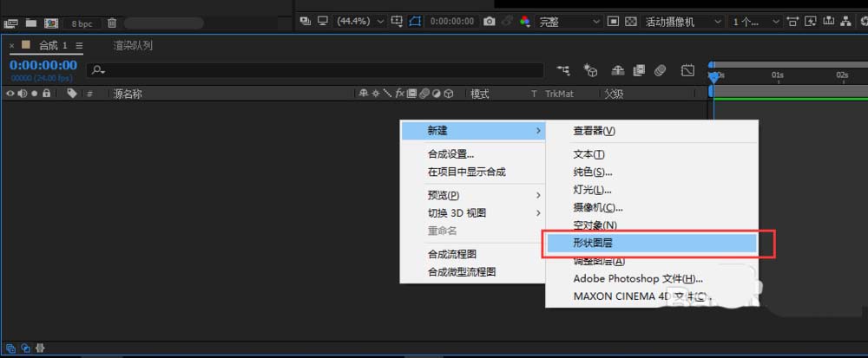Click the blue 0:00:00:00 current time display
Screen dimensions: 868x358
pos(43,65)
